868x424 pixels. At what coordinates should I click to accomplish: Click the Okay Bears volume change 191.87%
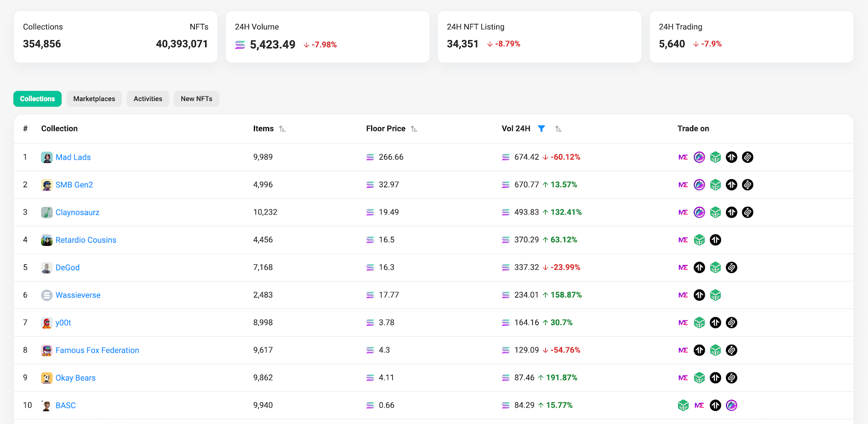561,378
